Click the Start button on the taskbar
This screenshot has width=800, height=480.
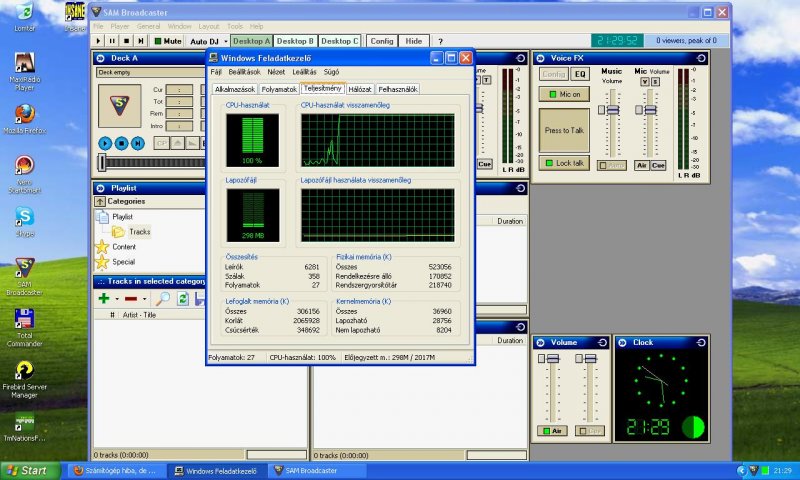[x=31, y=470]
